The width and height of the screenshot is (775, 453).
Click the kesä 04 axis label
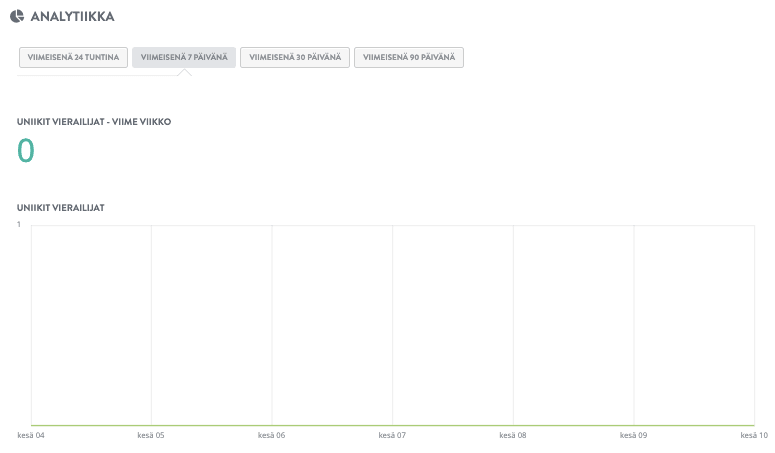31,435
